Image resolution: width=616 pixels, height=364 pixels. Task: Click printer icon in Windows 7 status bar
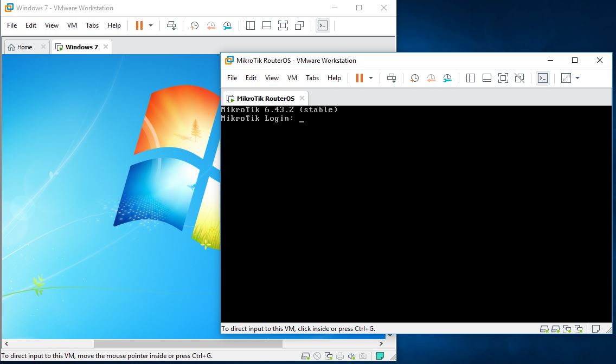(340, 356)
